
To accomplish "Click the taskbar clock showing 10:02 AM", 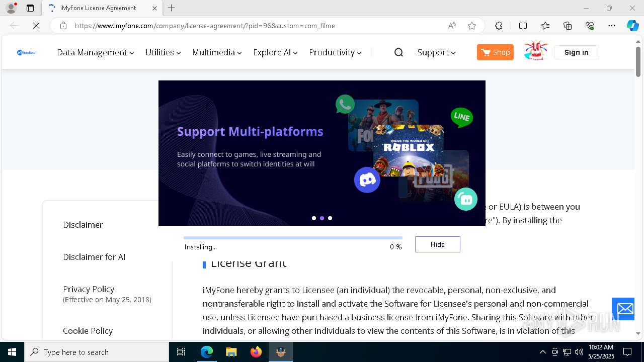I will pos(601,352).
